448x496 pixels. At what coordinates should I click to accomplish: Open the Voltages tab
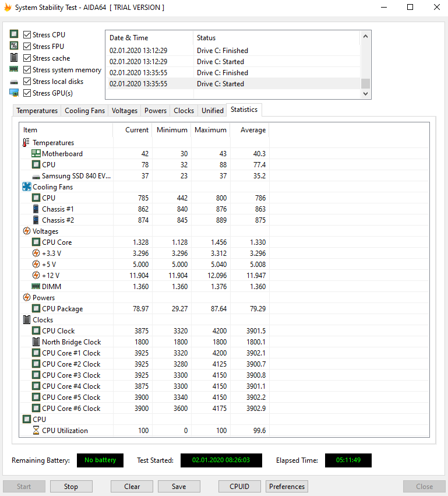coord(125,110)
